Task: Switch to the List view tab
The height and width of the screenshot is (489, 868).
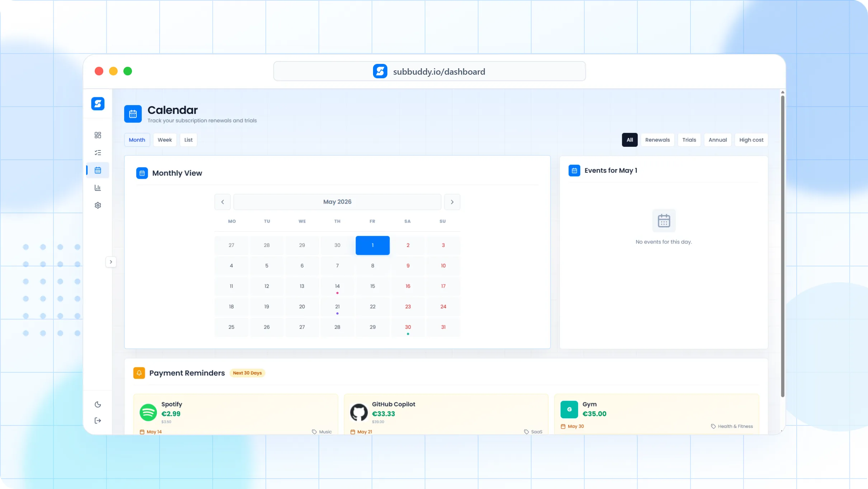Action: point(188,140)
